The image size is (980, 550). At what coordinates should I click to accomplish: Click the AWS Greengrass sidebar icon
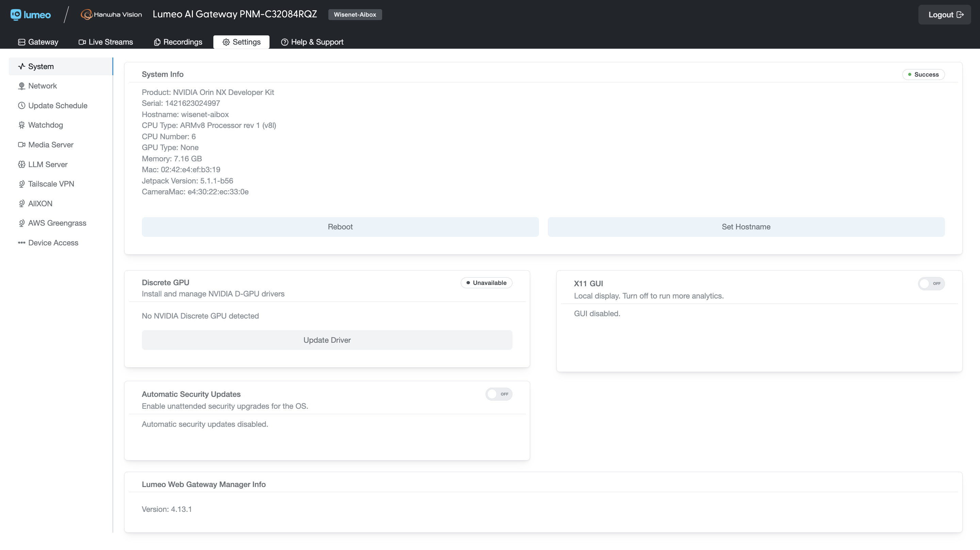22,223
